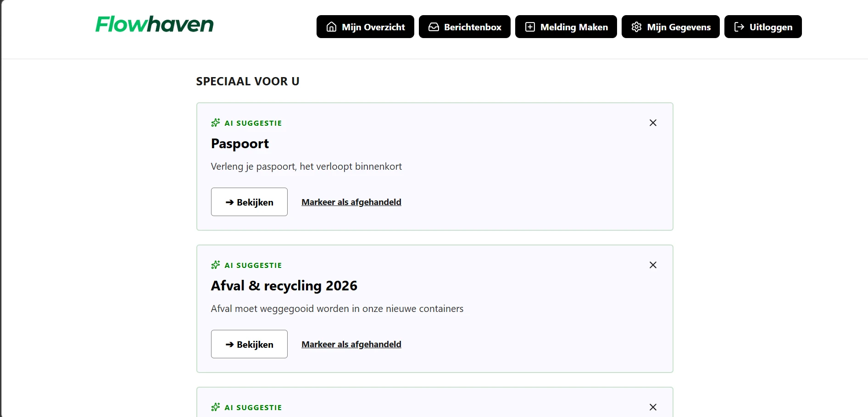The height and width of the screenshot is (417, 868).
Task: Dismiss the Afval & recycling 2026 suggestion
Action: tap(653, 265)
